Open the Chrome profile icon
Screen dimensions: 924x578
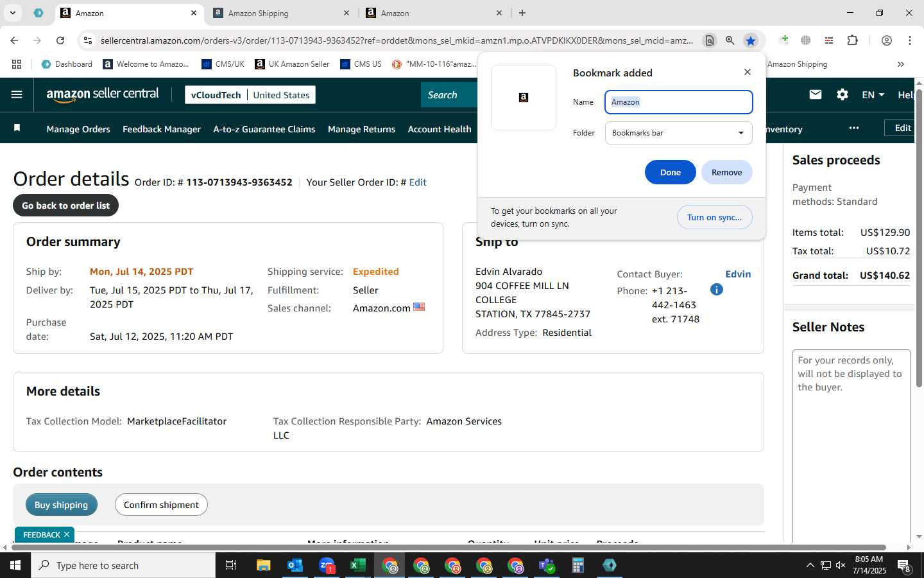tap(886, 40)
